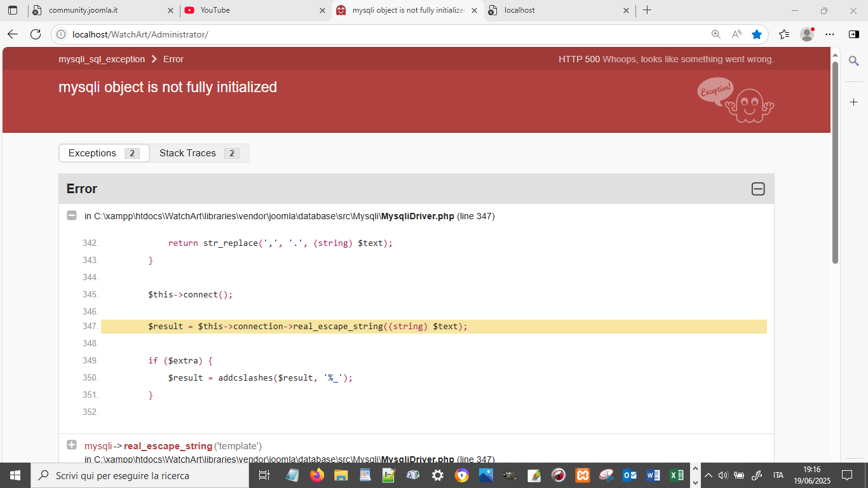
Task: Switch to Stack Traces panel
Action: click(x=200, y=153)
